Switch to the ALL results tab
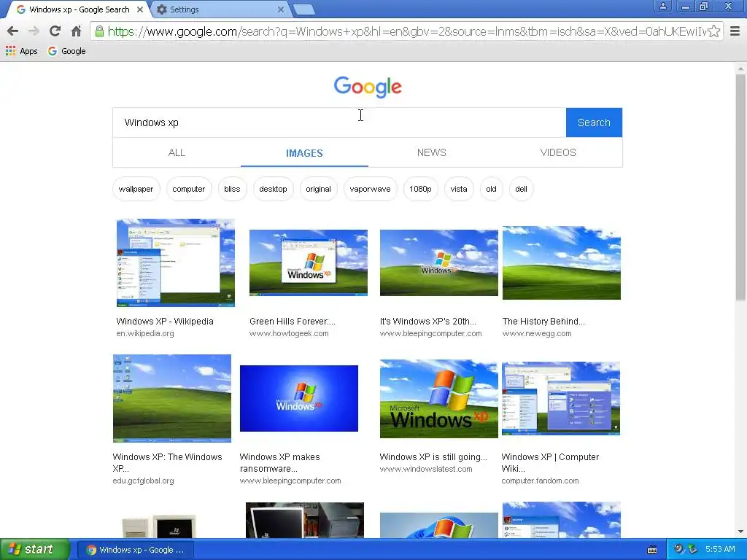Viewport: 747px width, 560px height. (177, 152)
